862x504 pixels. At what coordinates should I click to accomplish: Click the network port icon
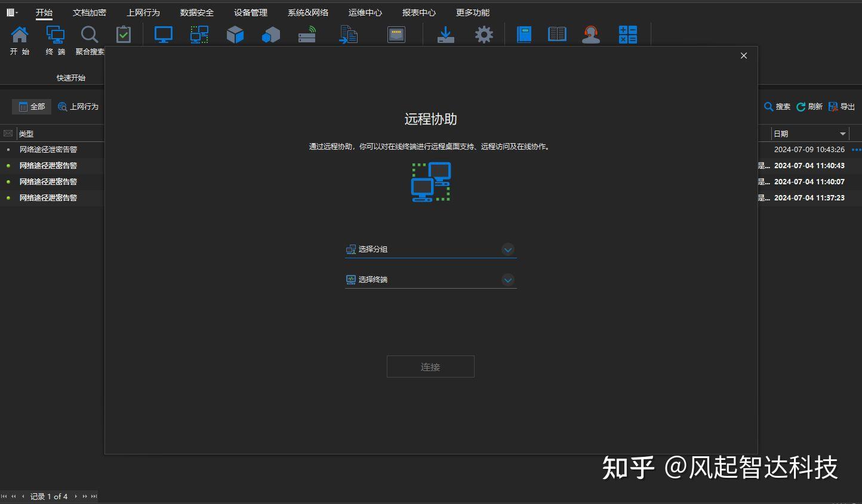(x=396, y=35)
